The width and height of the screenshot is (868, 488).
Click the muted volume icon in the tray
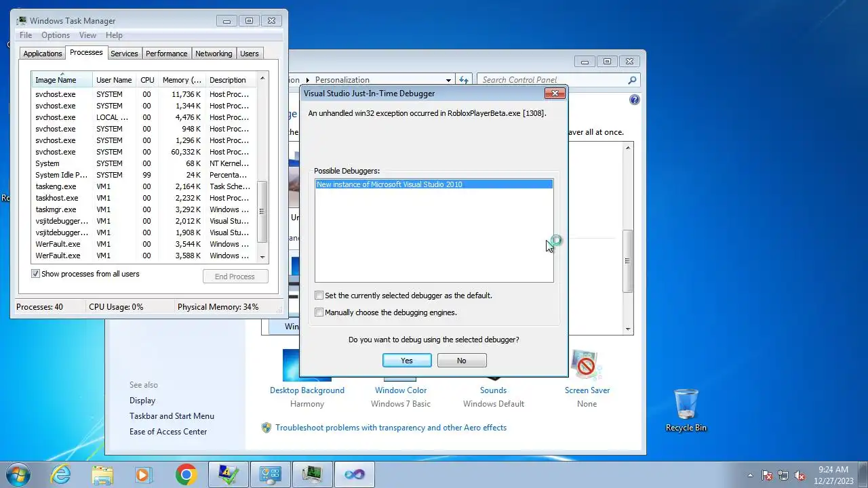click(x=800, y=475)
